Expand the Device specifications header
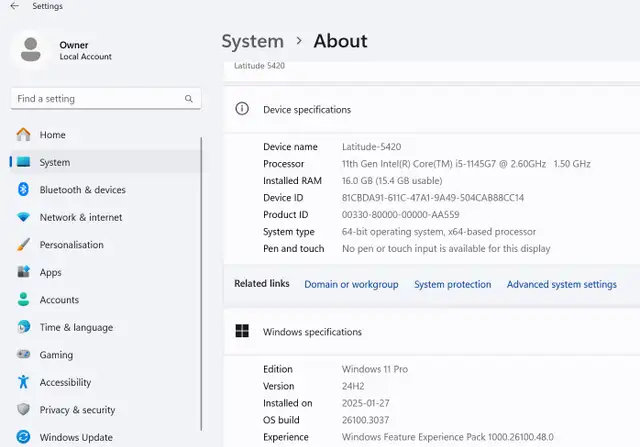The image size is (640, 447). 432,109
